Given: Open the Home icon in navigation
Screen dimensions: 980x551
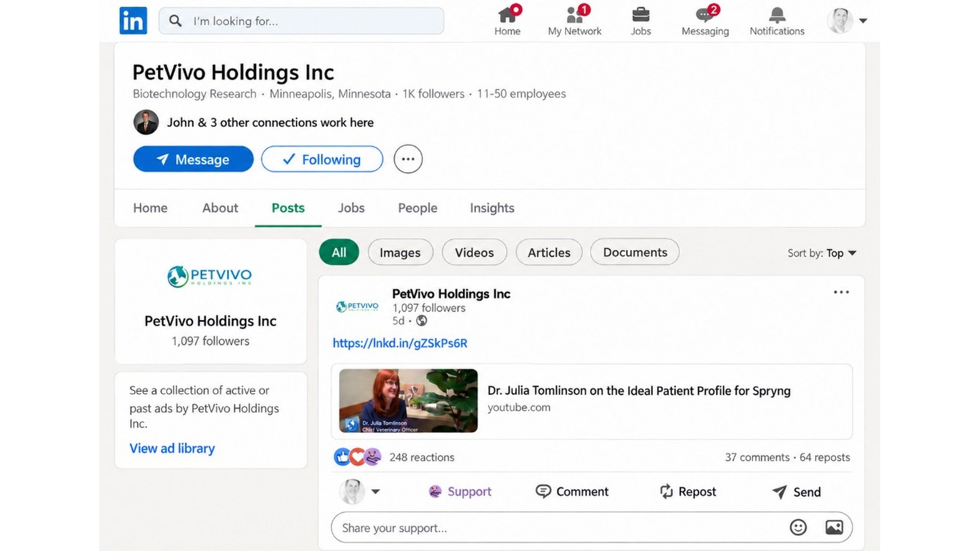Looking at the screenshot, I should coord(507,15).
